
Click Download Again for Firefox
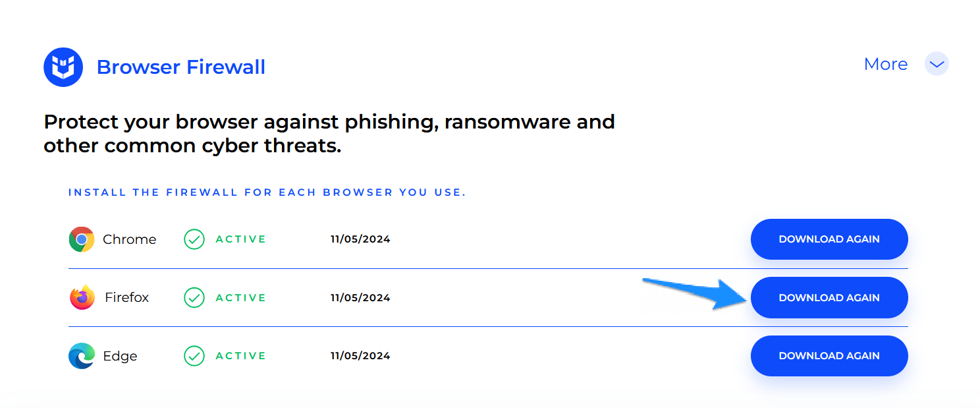coord(829,298)
